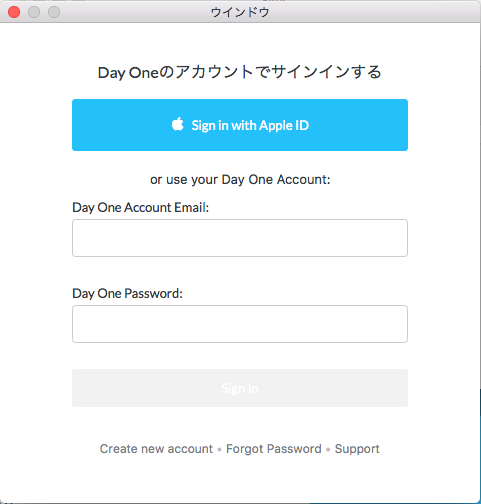The width and height of the screenshot is (481, 504).
Task: Click the ウインドウ window title text
Action: (x=240, y=12)
